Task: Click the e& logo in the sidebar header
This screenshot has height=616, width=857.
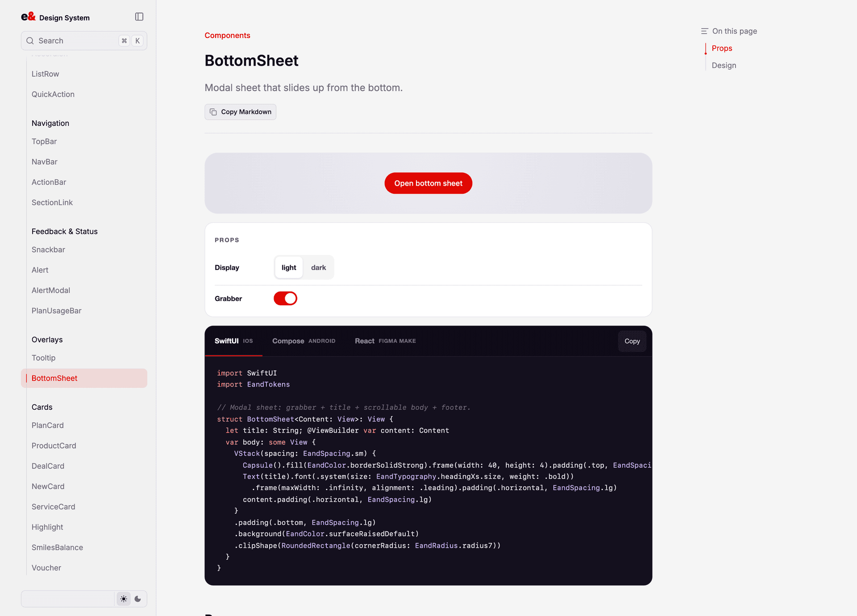Action: (x=28, y=17)
